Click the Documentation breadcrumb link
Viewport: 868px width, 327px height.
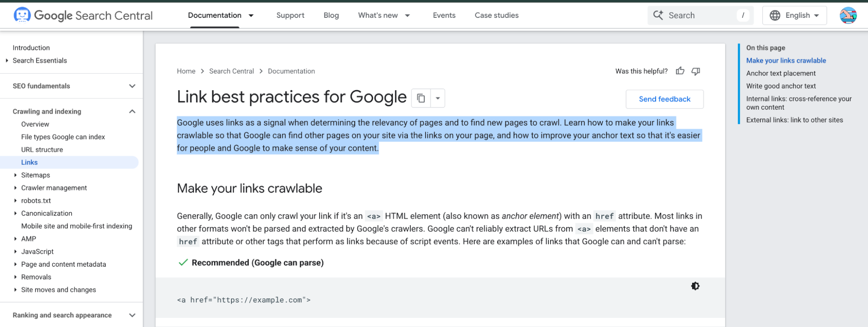click(291, 71)
